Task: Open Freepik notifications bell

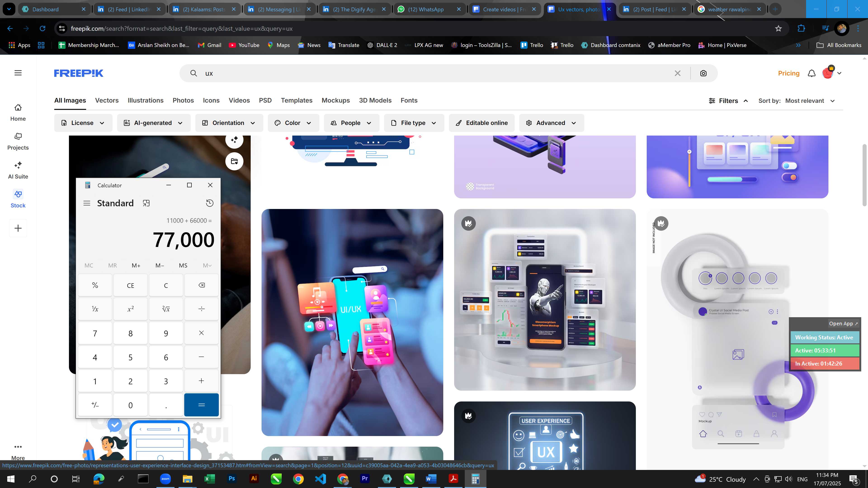Action: point(812,73)
